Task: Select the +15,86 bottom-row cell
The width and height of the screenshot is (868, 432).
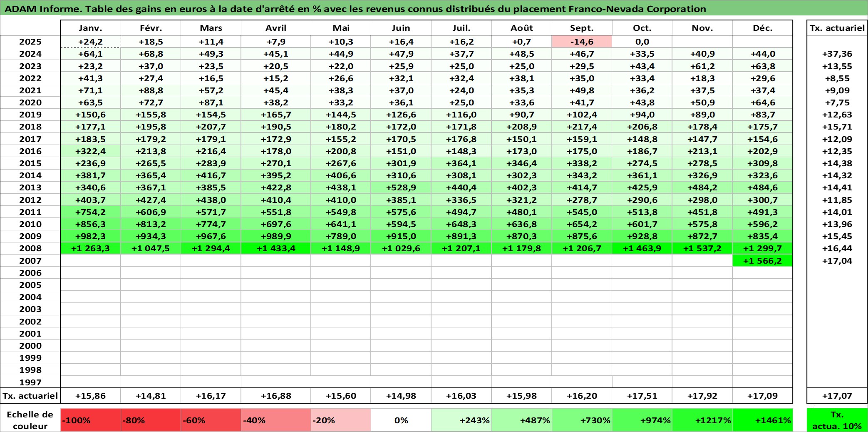Action: click(x=90, y=396)
